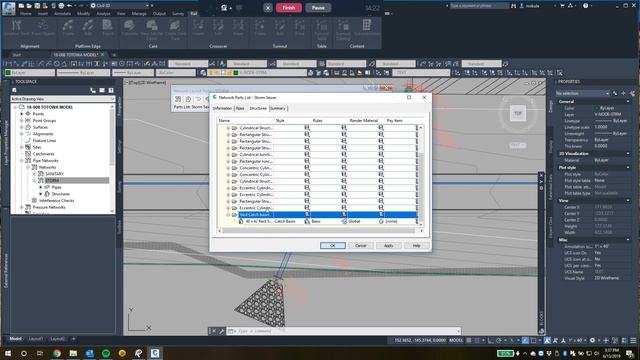Click the Pause recording button

point(318,8)
